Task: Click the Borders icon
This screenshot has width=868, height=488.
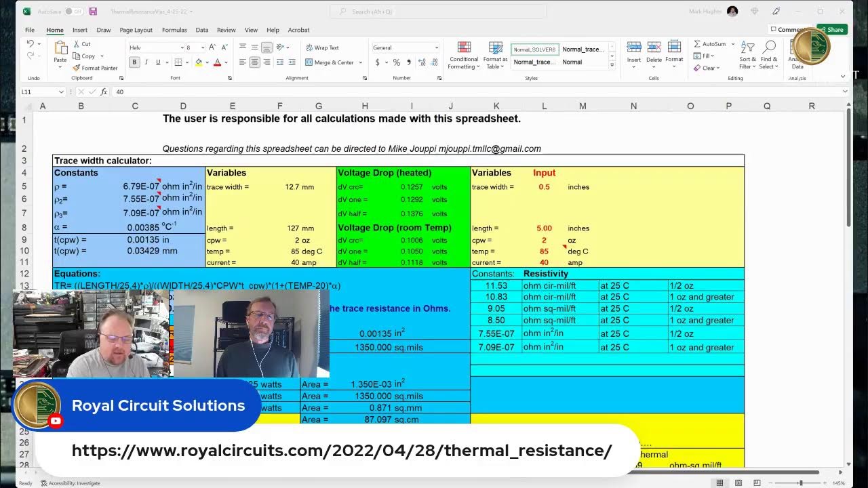Action: coord(177,62)
